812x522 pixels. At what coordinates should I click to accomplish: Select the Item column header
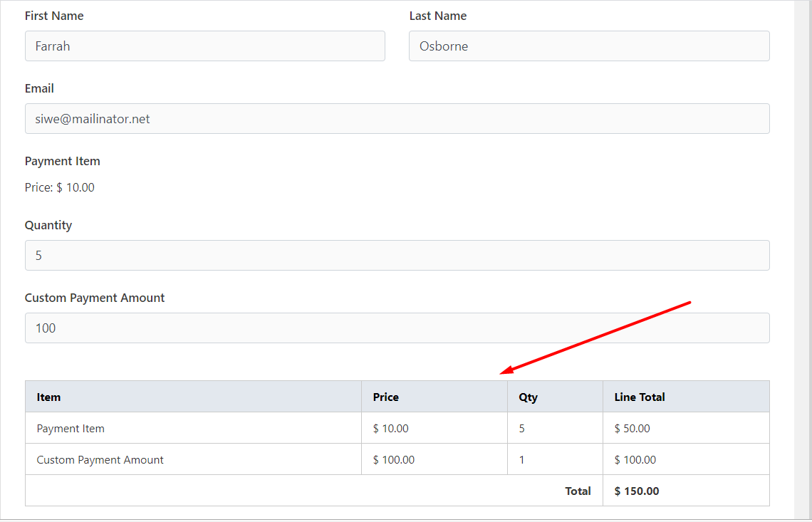coord(48,397)
